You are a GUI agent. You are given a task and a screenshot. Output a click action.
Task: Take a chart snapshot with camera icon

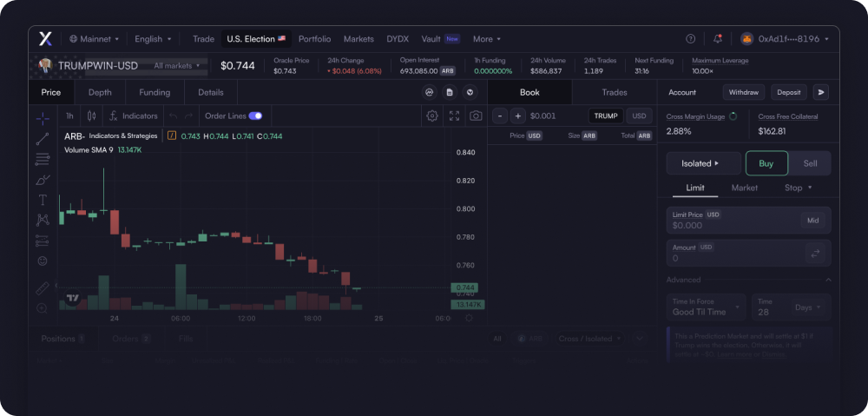476,116
